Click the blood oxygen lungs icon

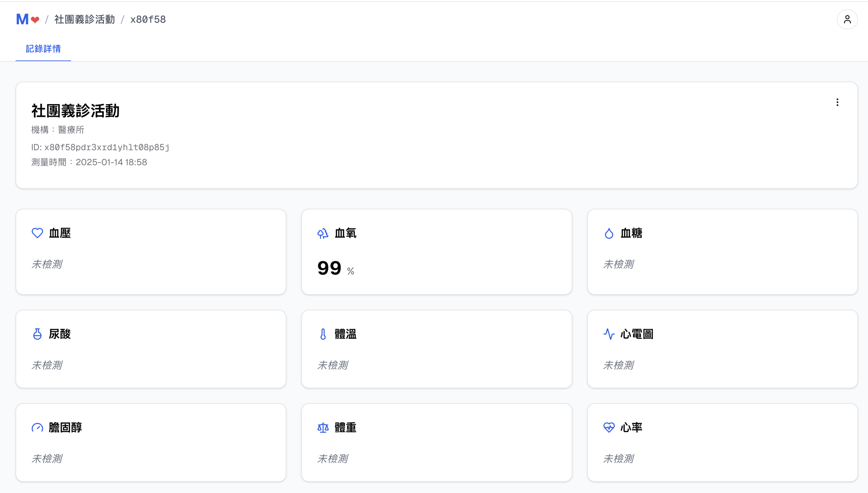click(x=323, y=233)
